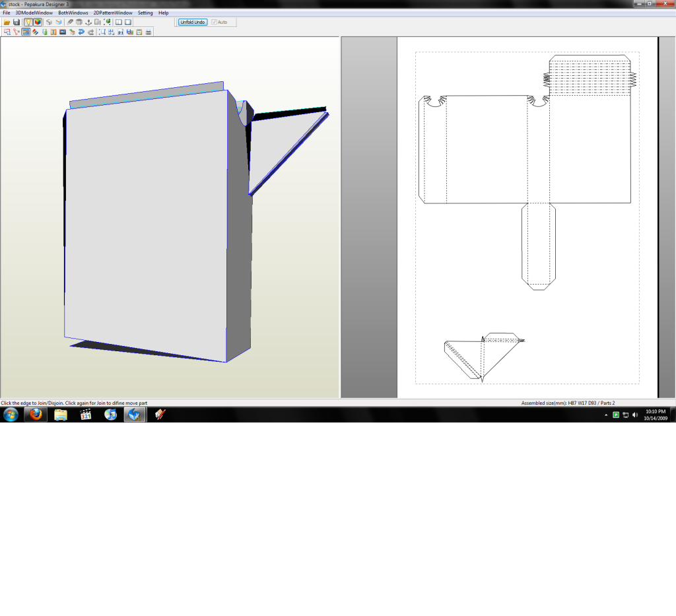Open the Windows Start menu
This screenshot has width=676, height=616.
click(x=11, y=415)
